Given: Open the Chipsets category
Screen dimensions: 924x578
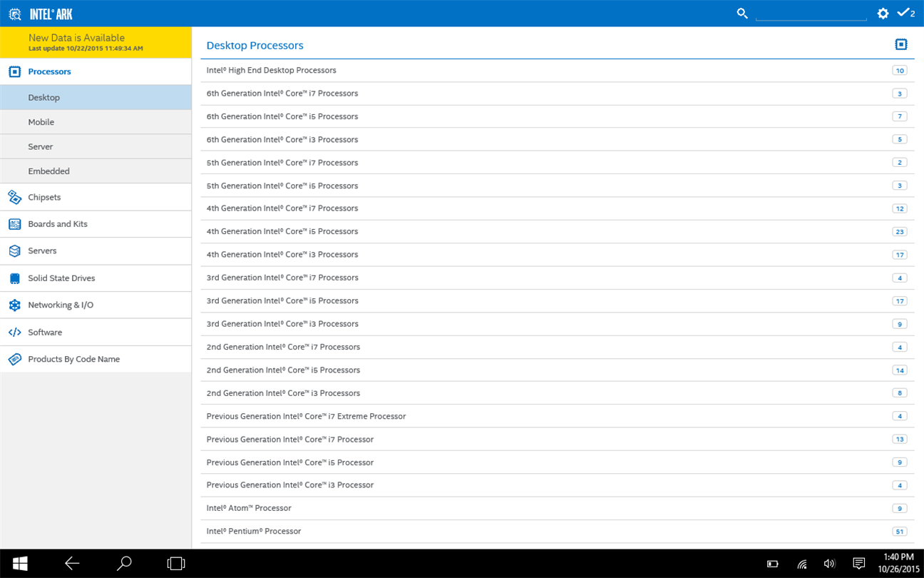Looking at the screenshot, I should pyautogui.click(x=96, y=197).
